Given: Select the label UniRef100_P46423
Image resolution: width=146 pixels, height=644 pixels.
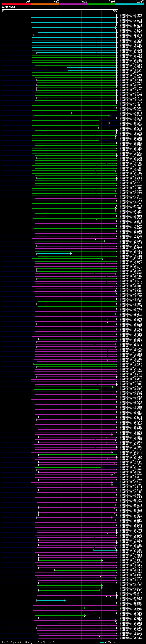Looking at the screenshot, I should (131, 236).
